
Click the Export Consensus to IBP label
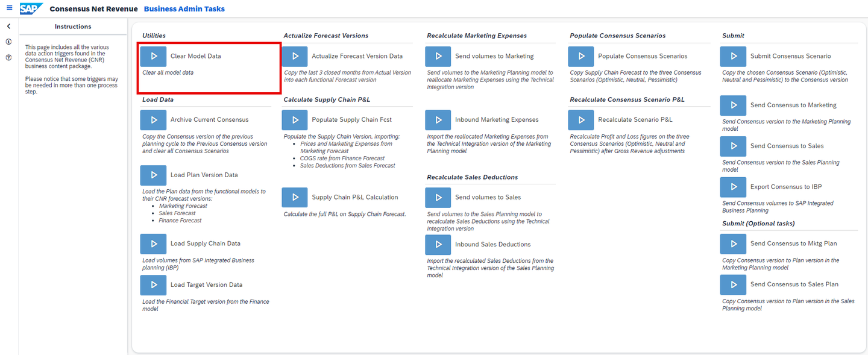pos(786,187)
